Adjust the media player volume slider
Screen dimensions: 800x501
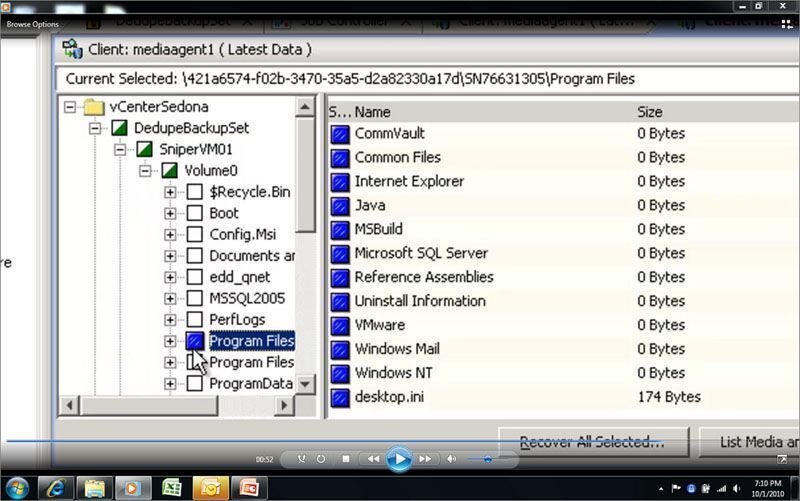(x=487, y=459)
